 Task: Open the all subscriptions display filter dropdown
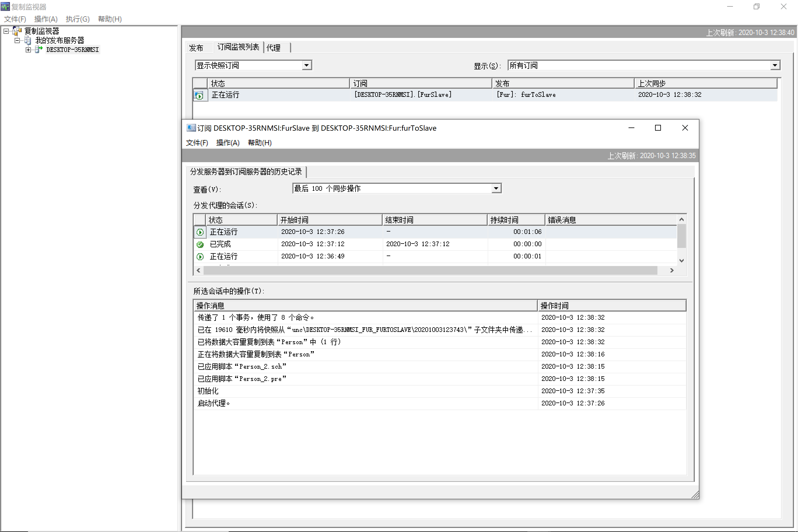coord(775,65)
